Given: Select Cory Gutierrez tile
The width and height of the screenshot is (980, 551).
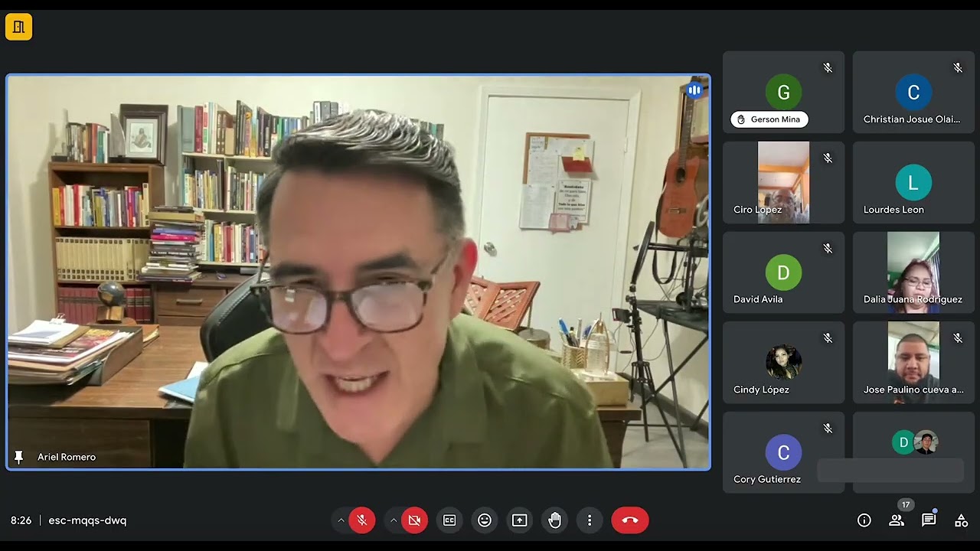Looking at the screenshot, I should (784, 452).
